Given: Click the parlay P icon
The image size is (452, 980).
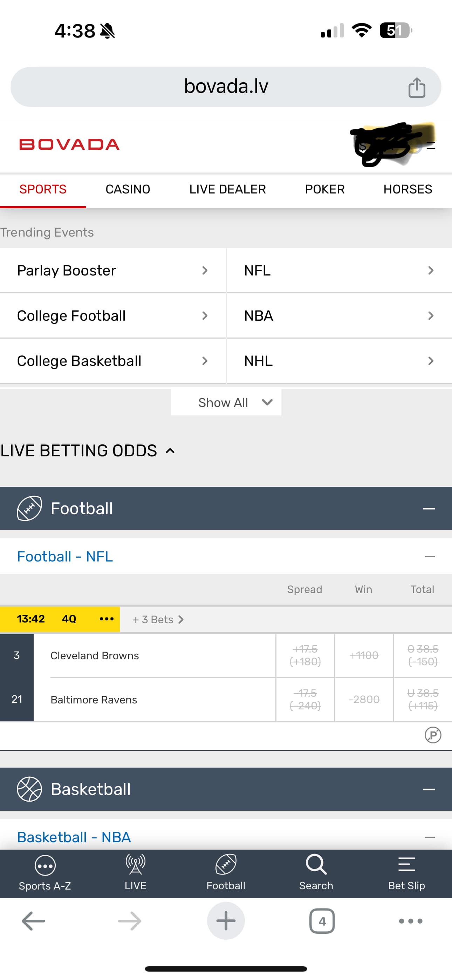Looking at the screenshot, I should click(x=433, y=735).
